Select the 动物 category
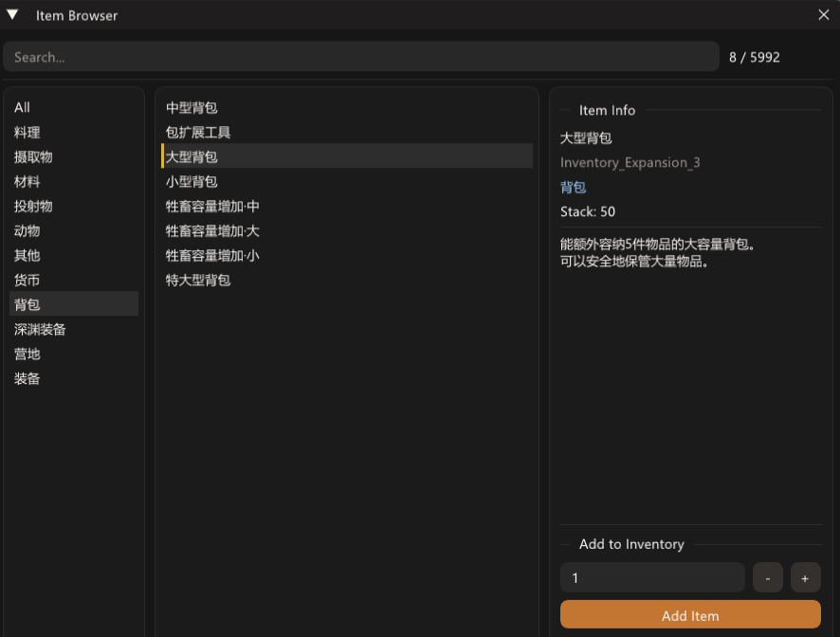The height and width of the screenshot is (637, 840). pos(27,231)
